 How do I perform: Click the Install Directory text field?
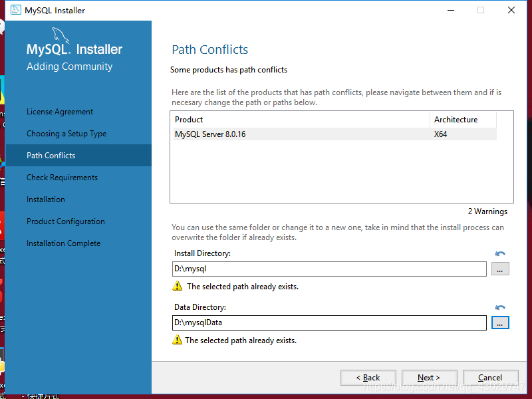[x=329, y=269]
